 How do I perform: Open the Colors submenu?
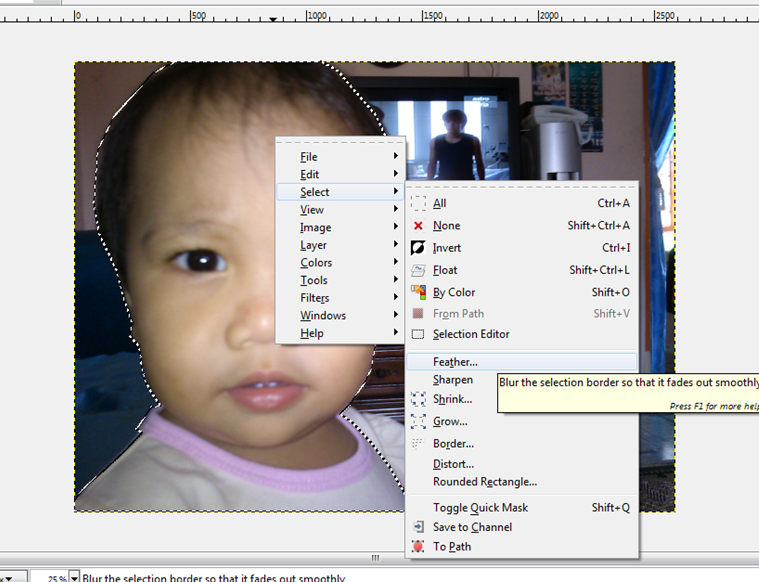pos(340,262)
